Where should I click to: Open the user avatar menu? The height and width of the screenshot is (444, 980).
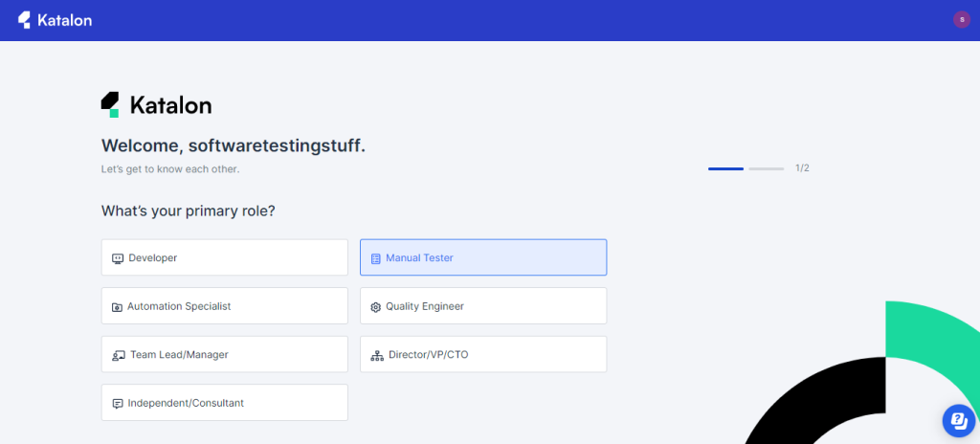point(961,19)
